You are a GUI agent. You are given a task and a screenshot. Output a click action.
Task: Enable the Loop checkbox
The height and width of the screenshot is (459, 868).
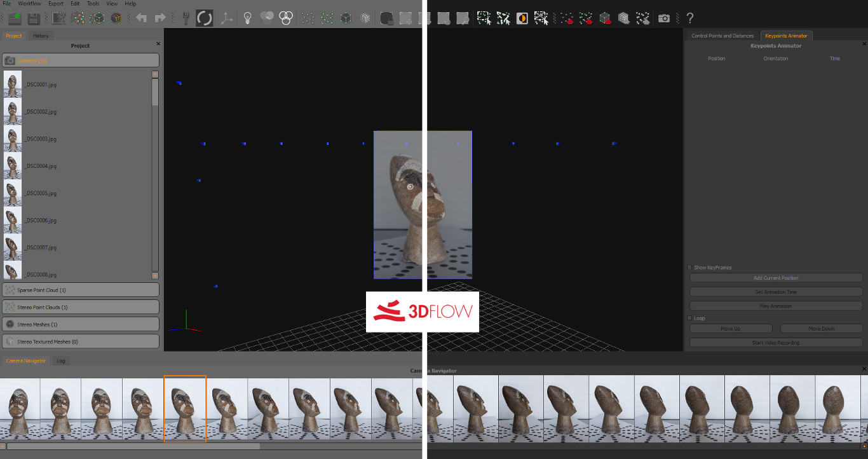pyautogui.click(x=690, y=318)
